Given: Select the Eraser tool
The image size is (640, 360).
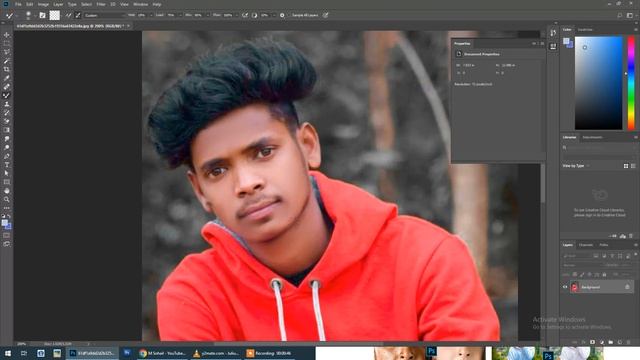Looking at the screenshot, I should pos(7,121).
